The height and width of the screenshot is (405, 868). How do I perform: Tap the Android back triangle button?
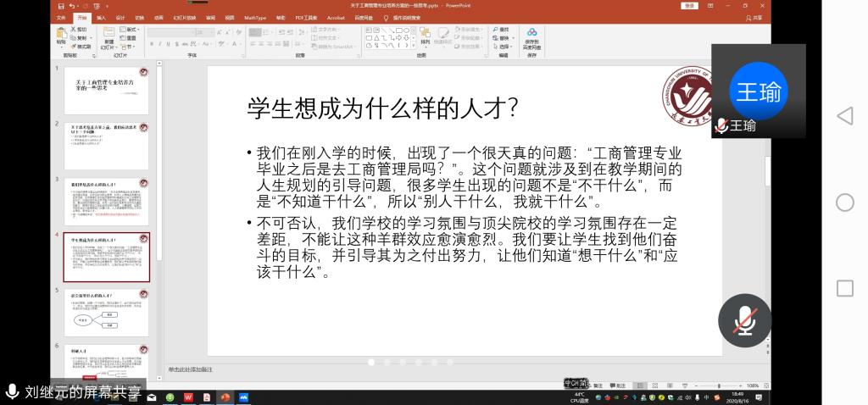844,116
